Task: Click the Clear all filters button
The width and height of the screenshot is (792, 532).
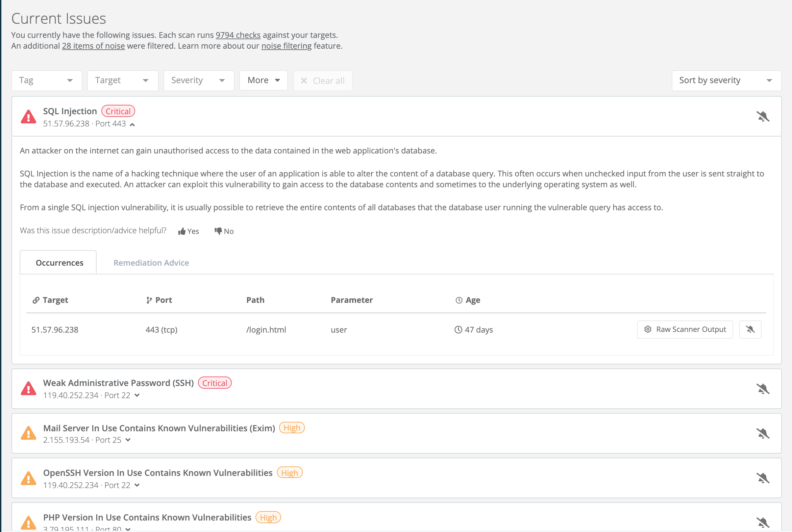Action: 323,81
